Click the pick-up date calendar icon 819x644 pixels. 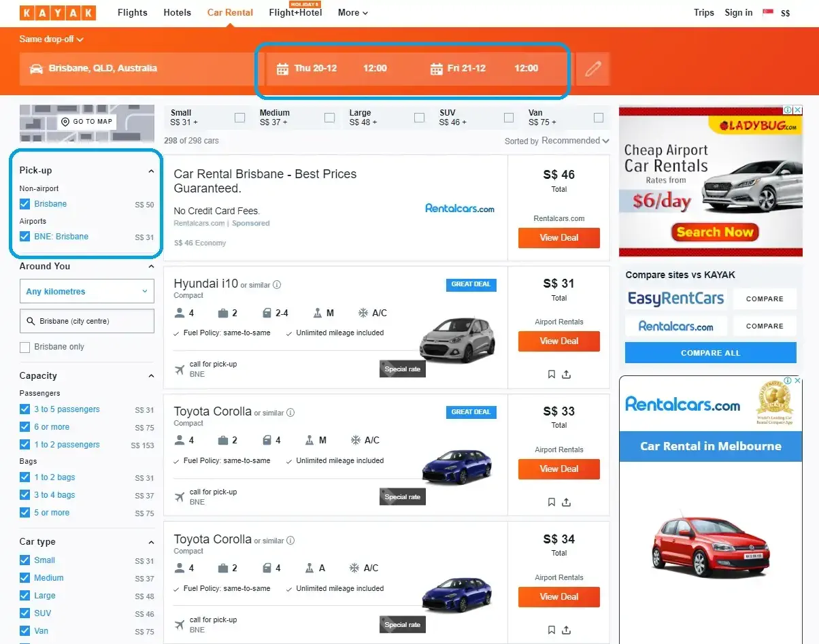(x=283, y=69)
